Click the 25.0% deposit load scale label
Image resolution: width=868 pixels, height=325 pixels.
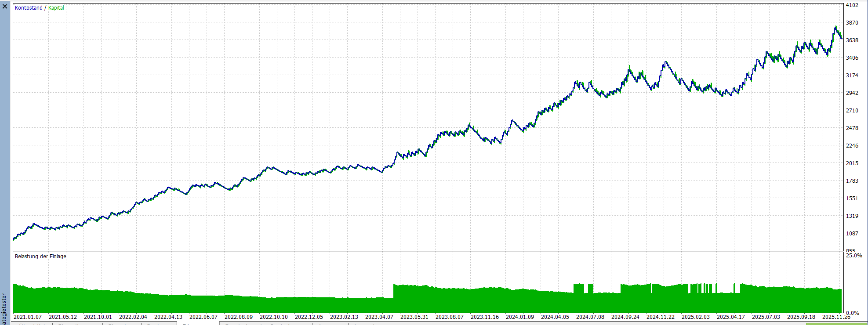854,256
